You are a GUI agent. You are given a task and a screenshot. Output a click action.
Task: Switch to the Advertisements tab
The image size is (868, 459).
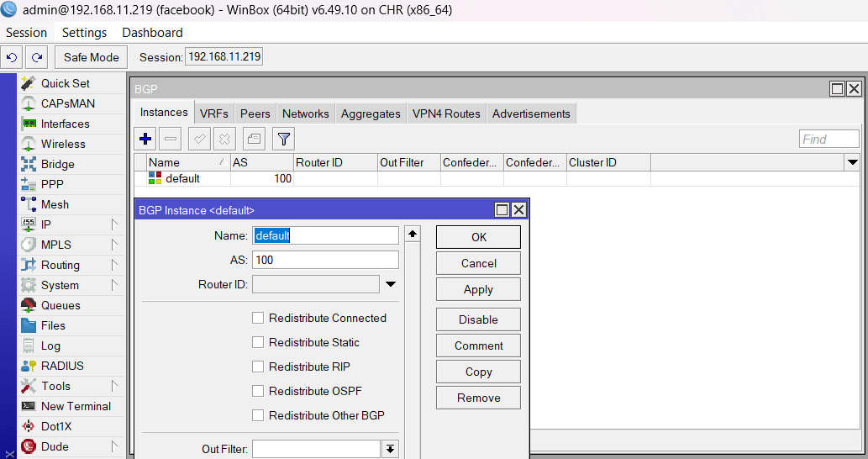531,113
